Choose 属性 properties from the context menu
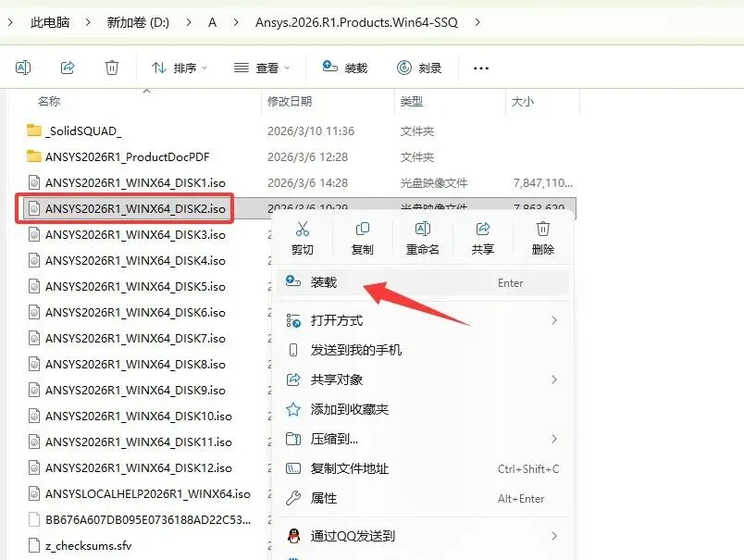Viewport: 744px width, 560px height. coord(423,498)
